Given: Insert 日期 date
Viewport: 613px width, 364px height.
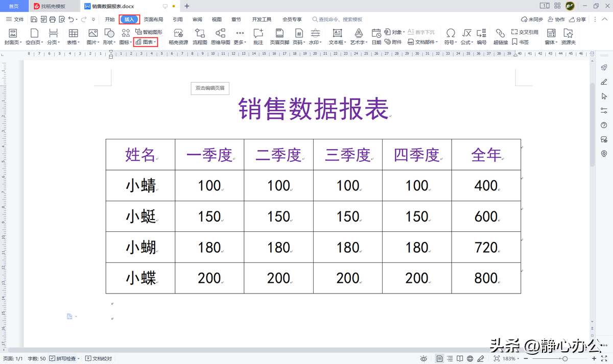Looking at the screenshot, I should pos(376,37).
